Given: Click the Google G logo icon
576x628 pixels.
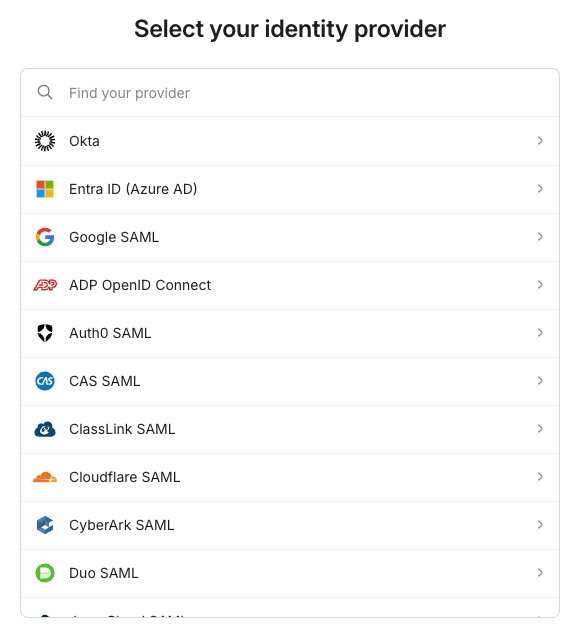Looking at the screenshot, I should (x=45, y=237).
